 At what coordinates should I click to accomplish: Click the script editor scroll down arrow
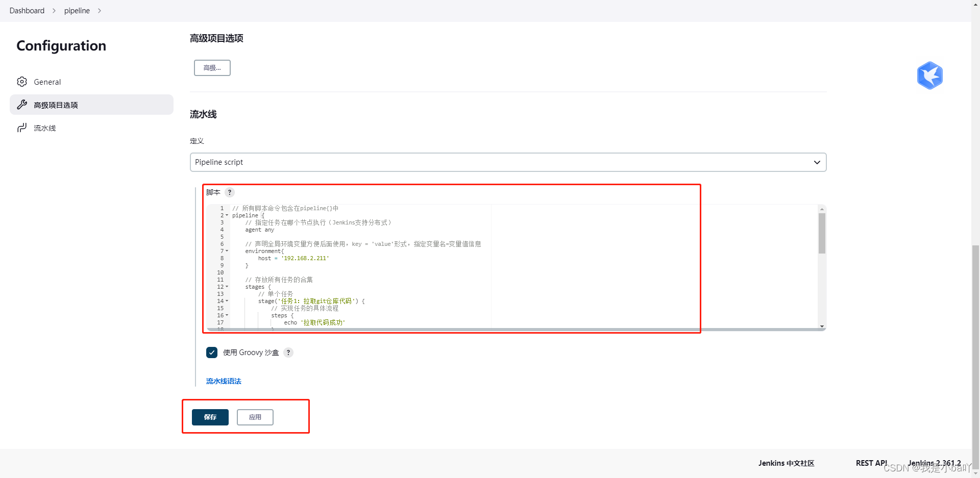click(822, 326)
